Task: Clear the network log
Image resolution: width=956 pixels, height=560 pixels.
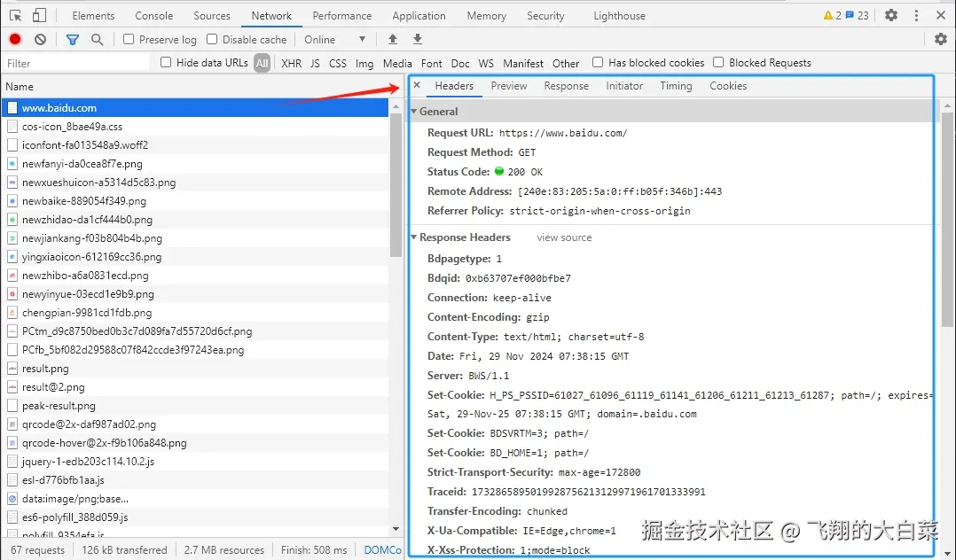Action: (x=40, y=40)
